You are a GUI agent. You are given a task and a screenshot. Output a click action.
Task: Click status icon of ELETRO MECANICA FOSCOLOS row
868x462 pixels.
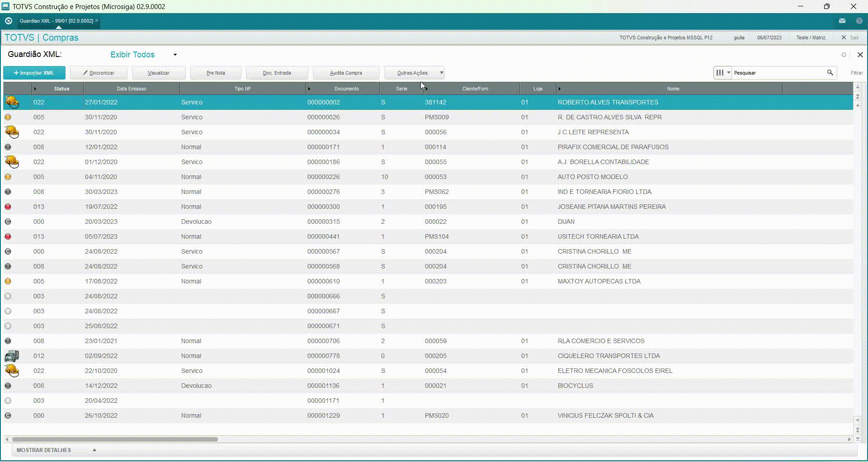(12, 371)
